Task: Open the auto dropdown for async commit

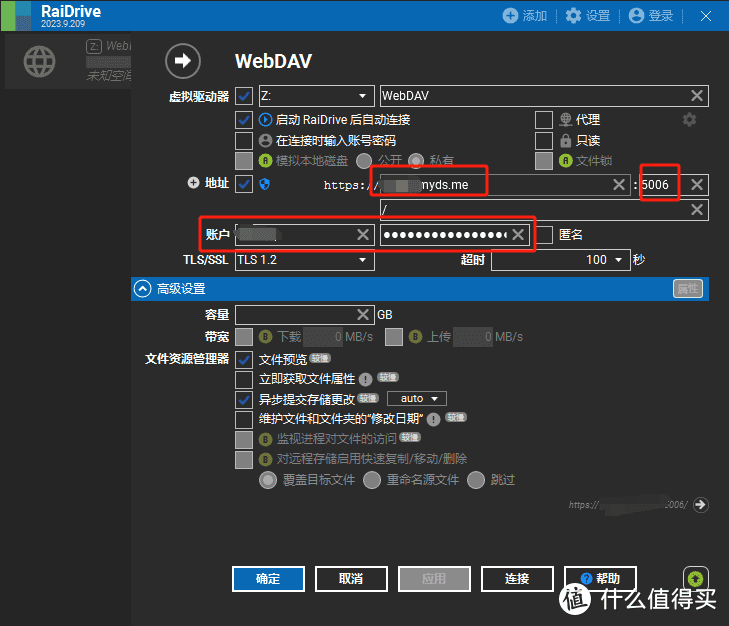Action: click(417, 399)
